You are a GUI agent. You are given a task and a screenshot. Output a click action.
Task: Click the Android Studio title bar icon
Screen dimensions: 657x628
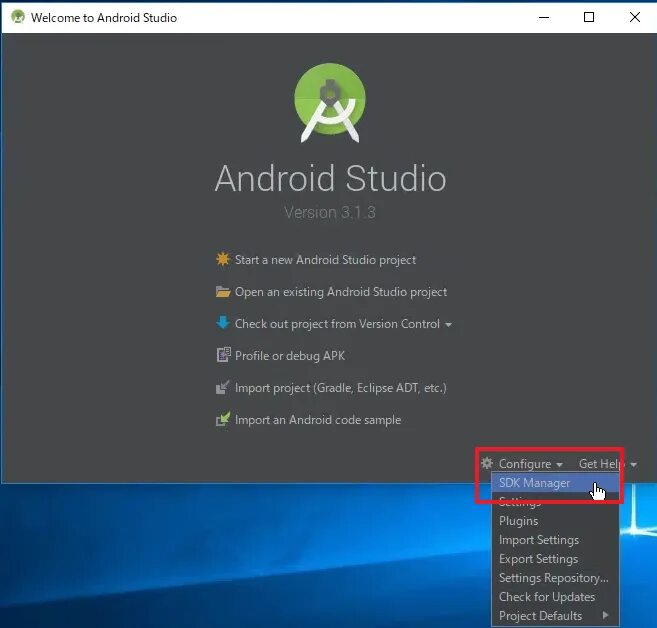tap(18, 17)
